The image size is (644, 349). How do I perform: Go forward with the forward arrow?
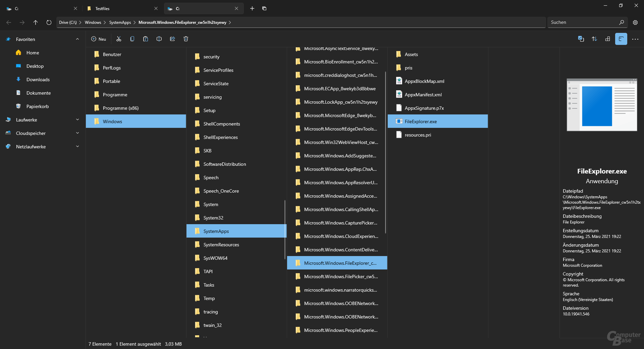click(22, 22)
